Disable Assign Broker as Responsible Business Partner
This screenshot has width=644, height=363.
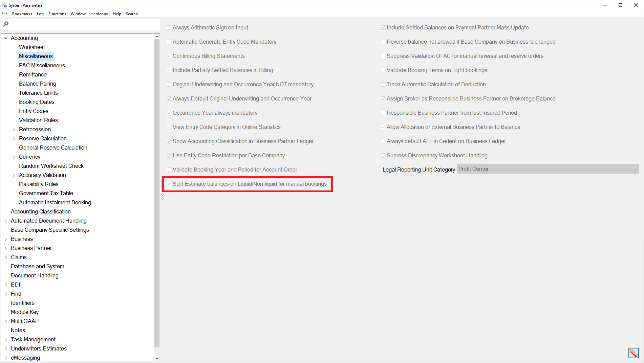point(383,98)
